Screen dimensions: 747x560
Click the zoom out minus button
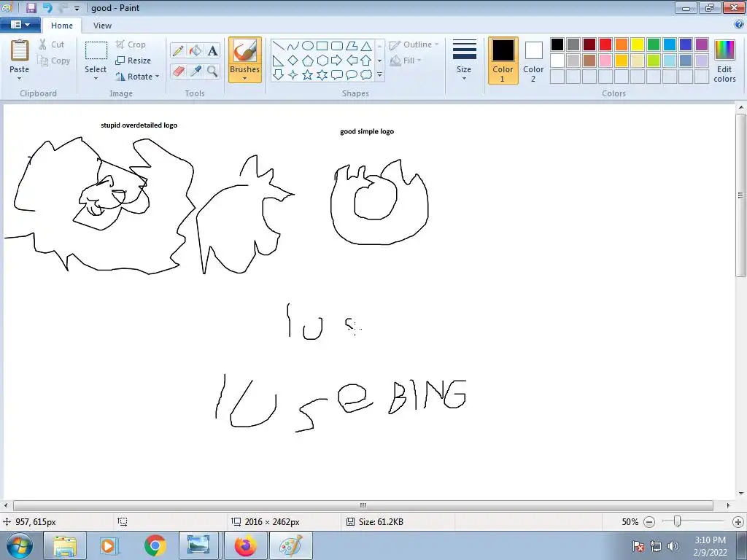649,522
